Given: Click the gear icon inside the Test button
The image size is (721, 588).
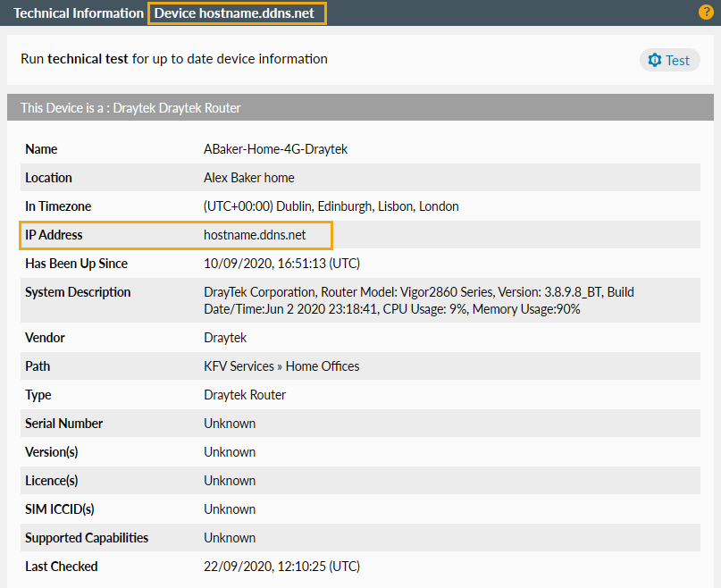Looking at the screenshot, I should click(656, 60).
